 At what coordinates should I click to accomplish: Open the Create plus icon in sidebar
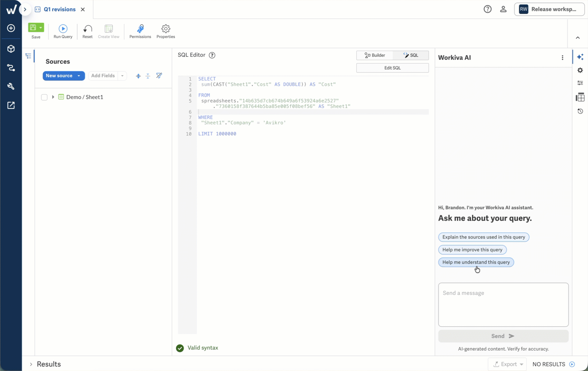pos(11,28)
